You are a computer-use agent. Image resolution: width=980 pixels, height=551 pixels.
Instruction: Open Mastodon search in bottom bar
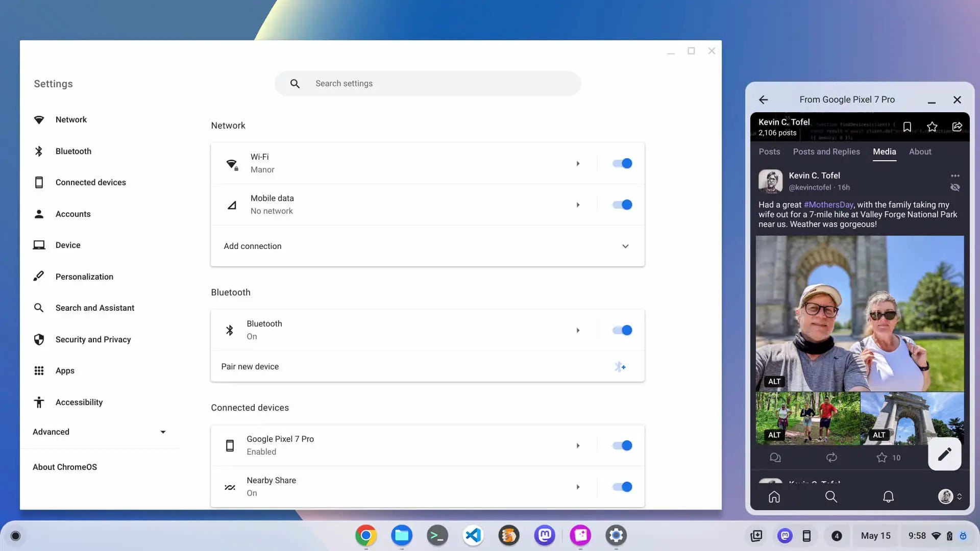831,496
